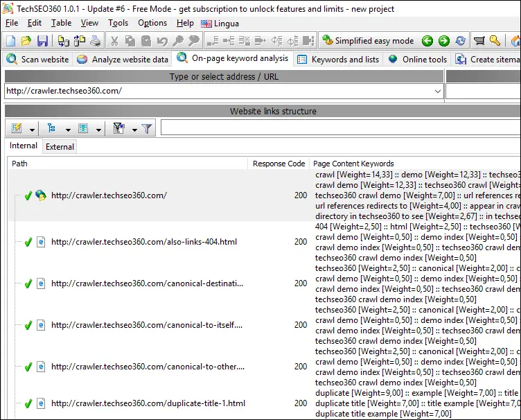This screenshot has width=521, height=420.
Task: Open the Table menu
Action: (61, 23)
